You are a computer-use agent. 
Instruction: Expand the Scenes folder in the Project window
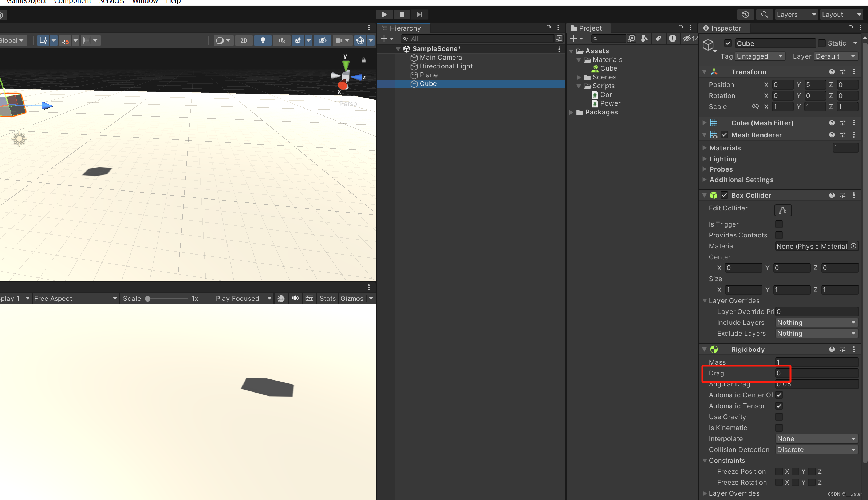[x=579, y=77]
